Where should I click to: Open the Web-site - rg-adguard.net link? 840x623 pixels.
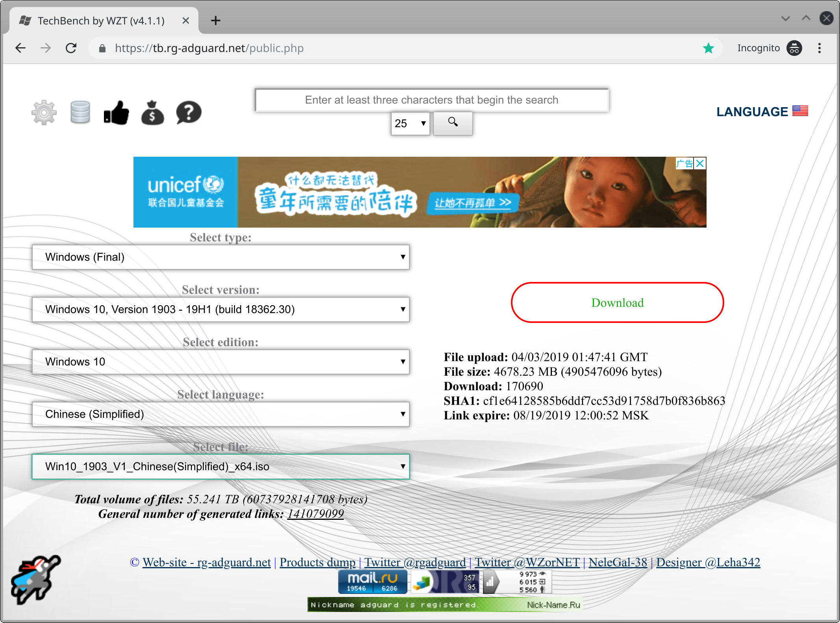tap(206, 562)
